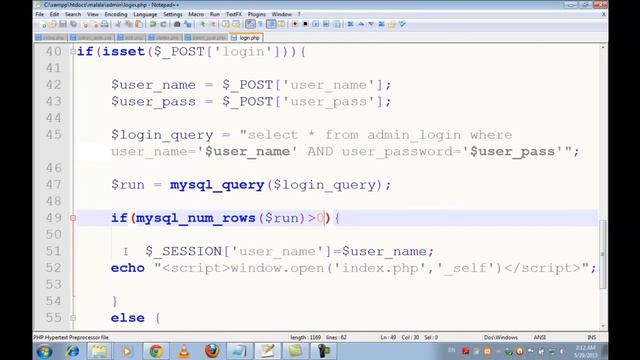Click 'PHP Hypertext Preprocessor file' status text

pos(71,338)
